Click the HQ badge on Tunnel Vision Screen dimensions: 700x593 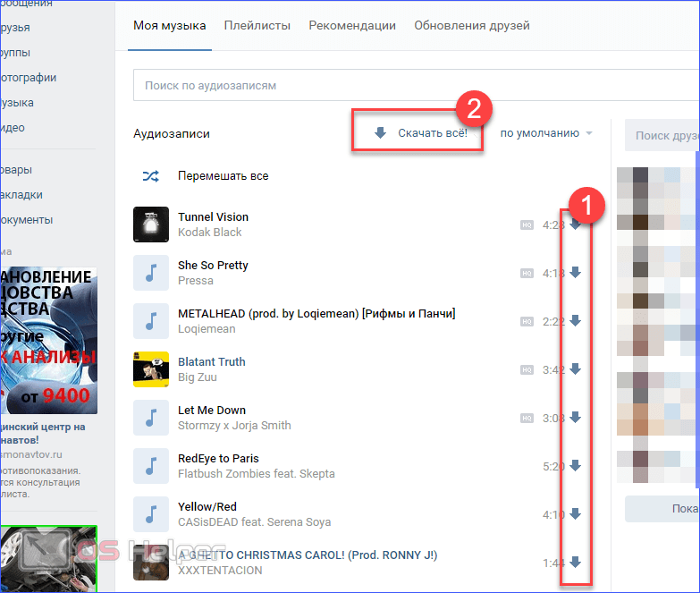(x=527, y=225)
